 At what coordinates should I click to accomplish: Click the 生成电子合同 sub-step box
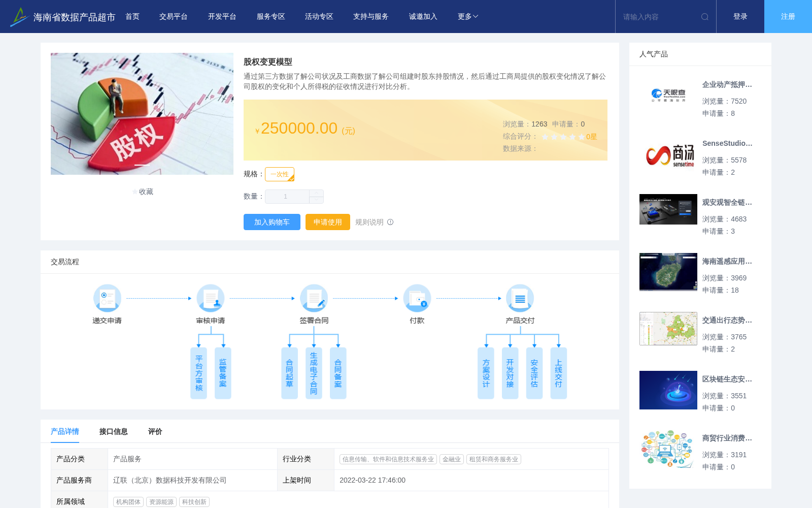tap(314, 373)
